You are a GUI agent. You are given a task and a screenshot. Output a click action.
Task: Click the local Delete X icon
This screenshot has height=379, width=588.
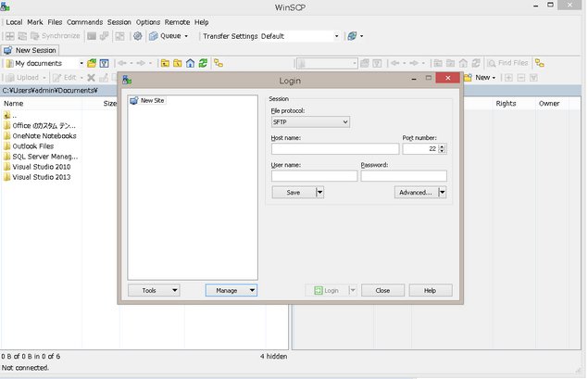[91, 78]
